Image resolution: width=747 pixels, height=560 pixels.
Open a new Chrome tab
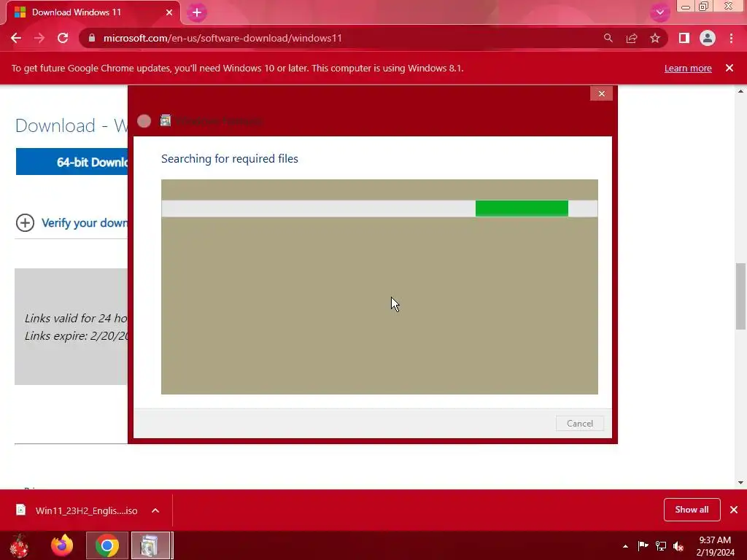click(197, 12)
